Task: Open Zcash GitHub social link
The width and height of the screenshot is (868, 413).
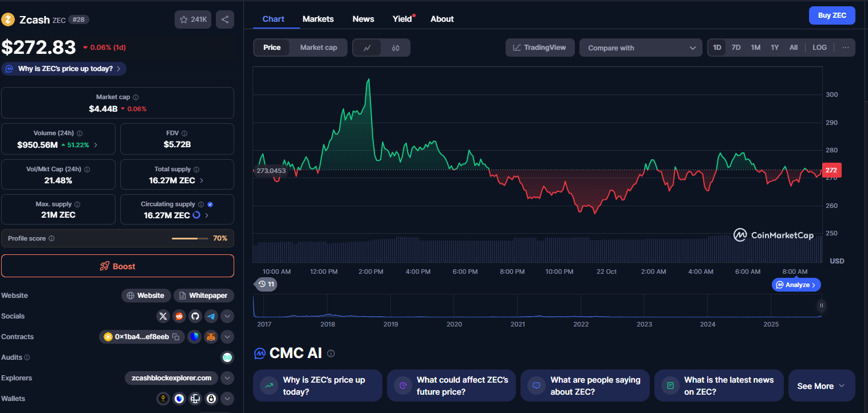Action: pos(195,316)
